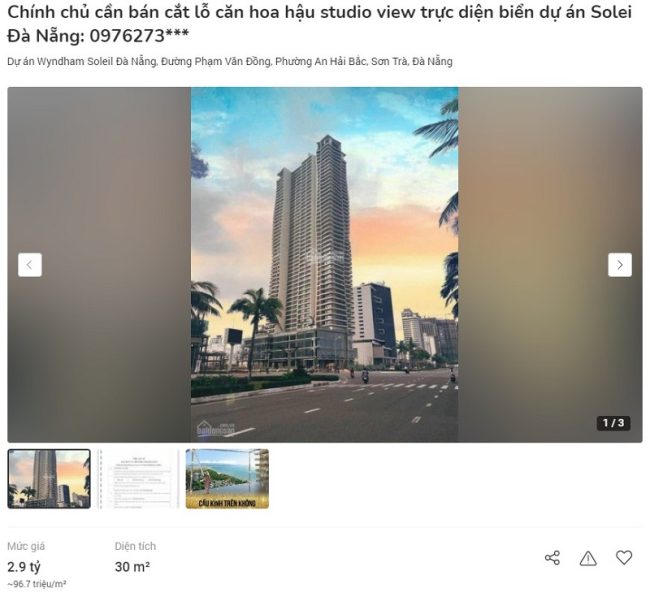
Task: Go to next photo with right arrow
Action: (620, 265)
